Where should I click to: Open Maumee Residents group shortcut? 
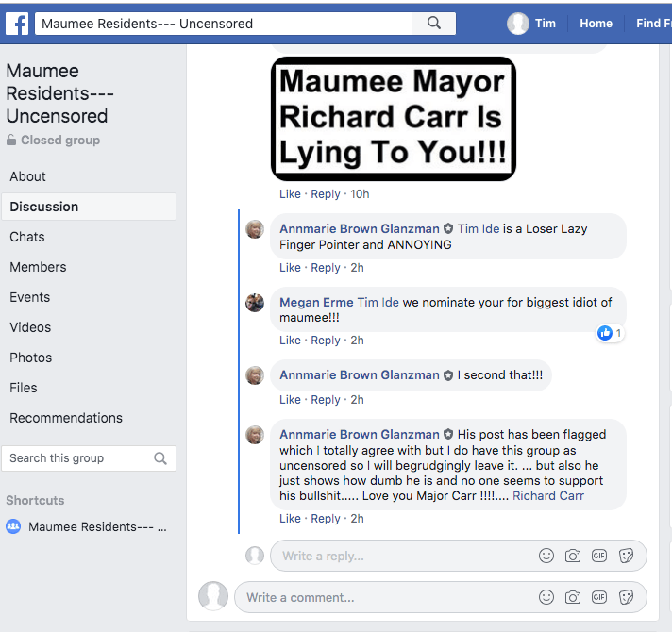pos(97,526)
